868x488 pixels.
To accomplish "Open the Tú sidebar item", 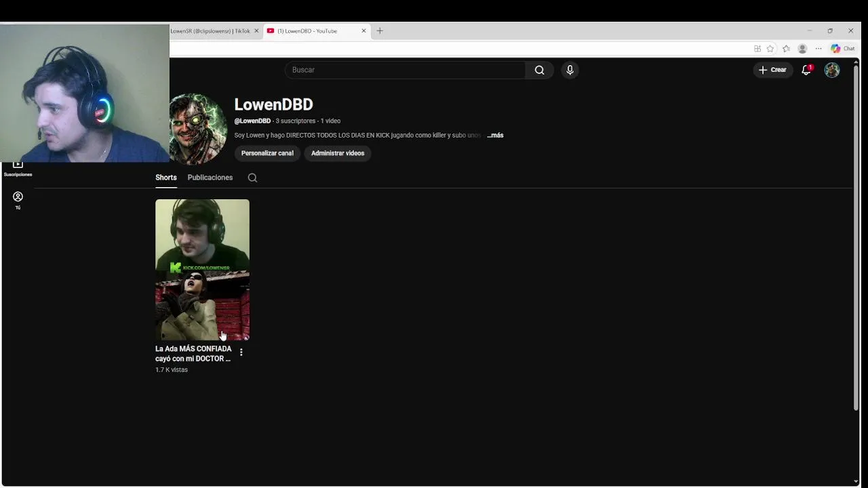I will click(x=18, y=200).
